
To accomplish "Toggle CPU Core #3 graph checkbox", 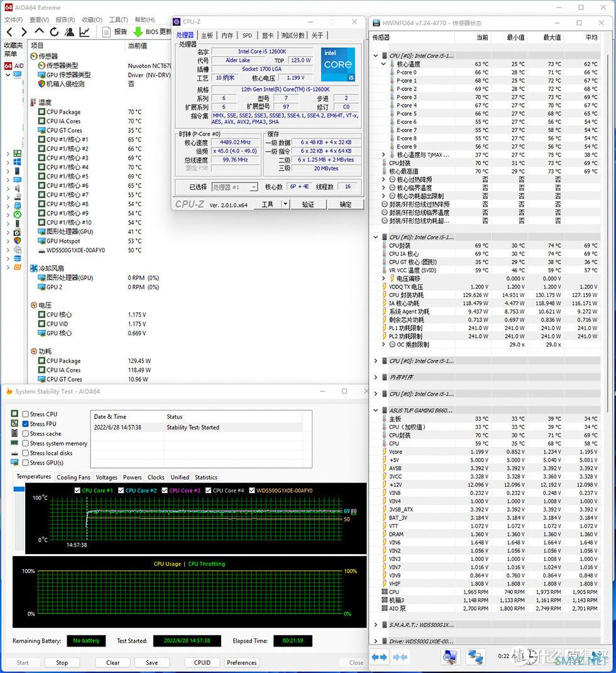I will click(x=165, y=490).
